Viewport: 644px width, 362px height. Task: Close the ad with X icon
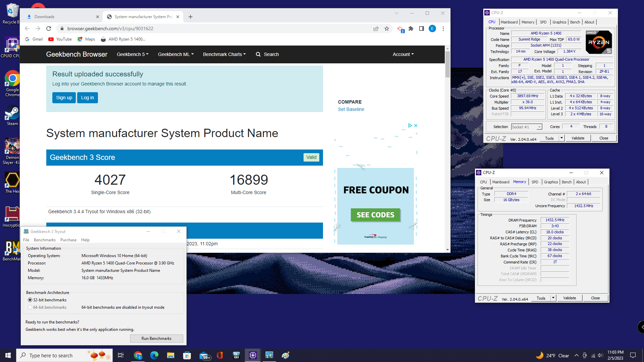416,125
